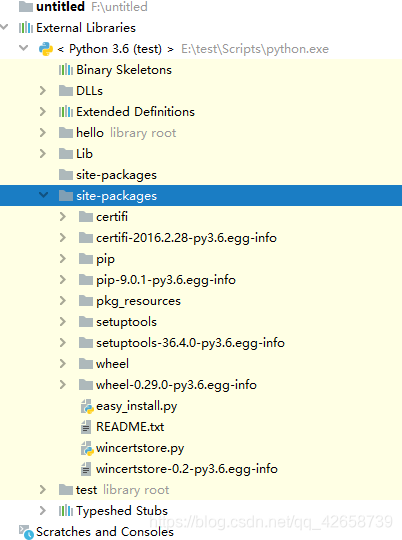Click the easy_install.py Python file icon
The image size is (402, 540).
tap(87, 406)
